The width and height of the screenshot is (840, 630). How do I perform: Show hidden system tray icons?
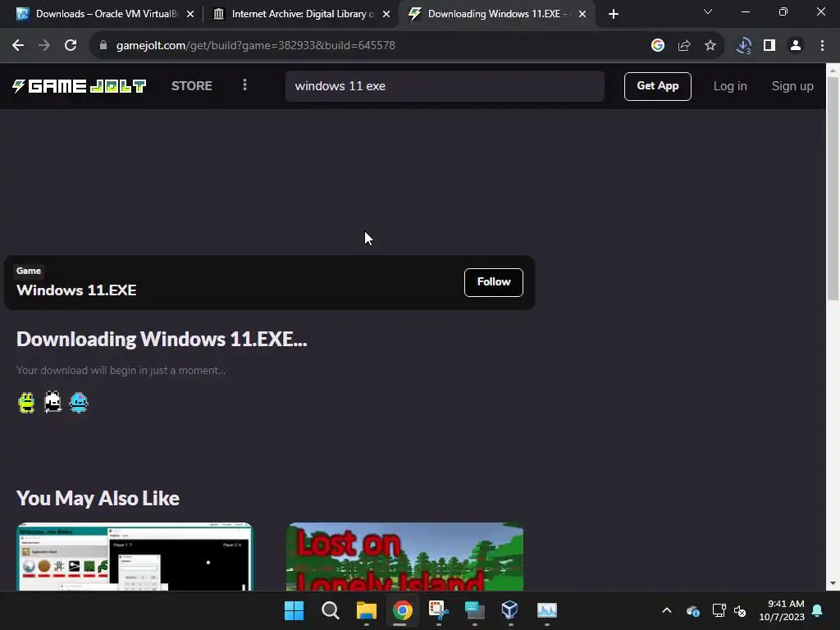pyautogui.click(x=666, y=610)
